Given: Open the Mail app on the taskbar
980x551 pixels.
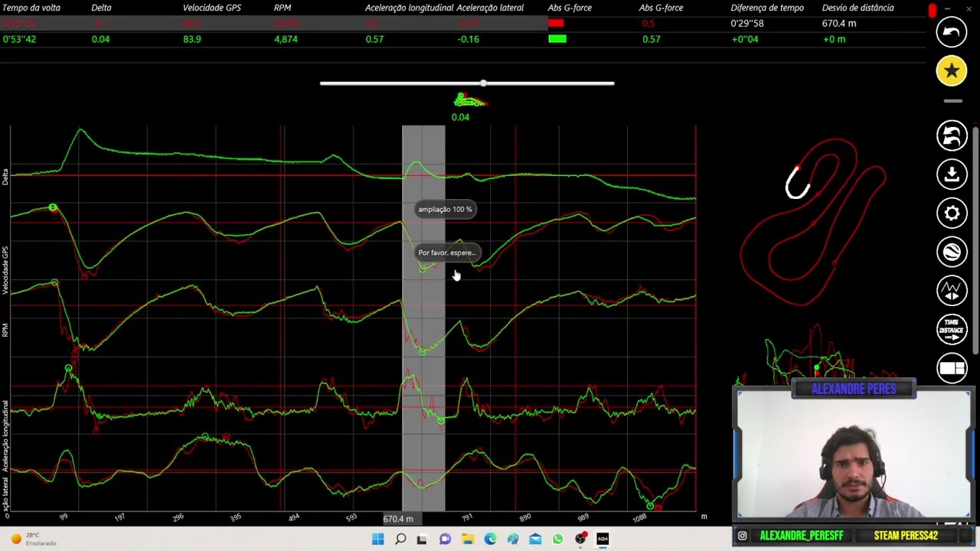Looking at the screenshot, I should (x=535, y=540).
